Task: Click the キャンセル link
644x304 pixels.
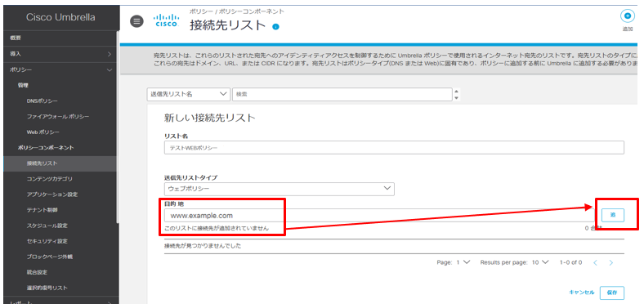Action: coord(581,293)
